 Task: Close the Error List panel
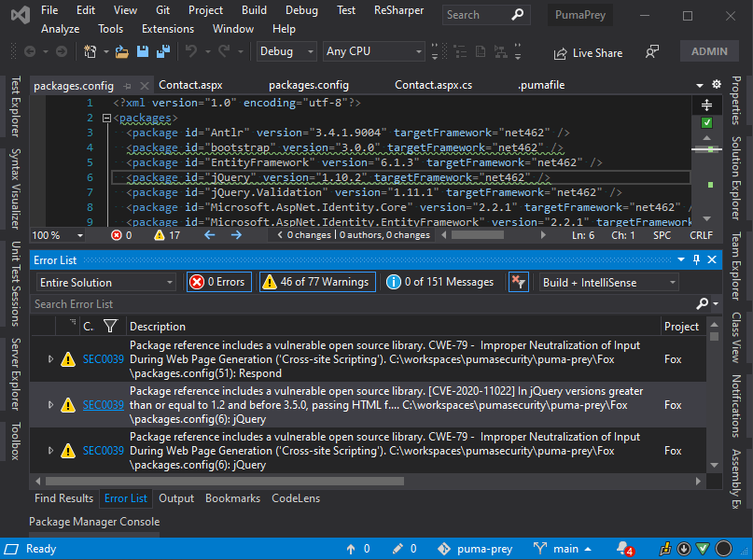712,259
